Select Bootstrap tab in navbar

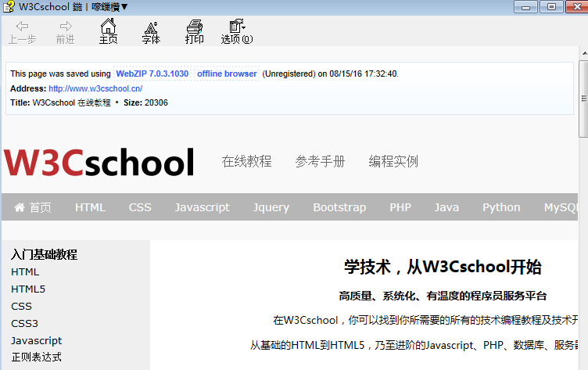point(339,207)
